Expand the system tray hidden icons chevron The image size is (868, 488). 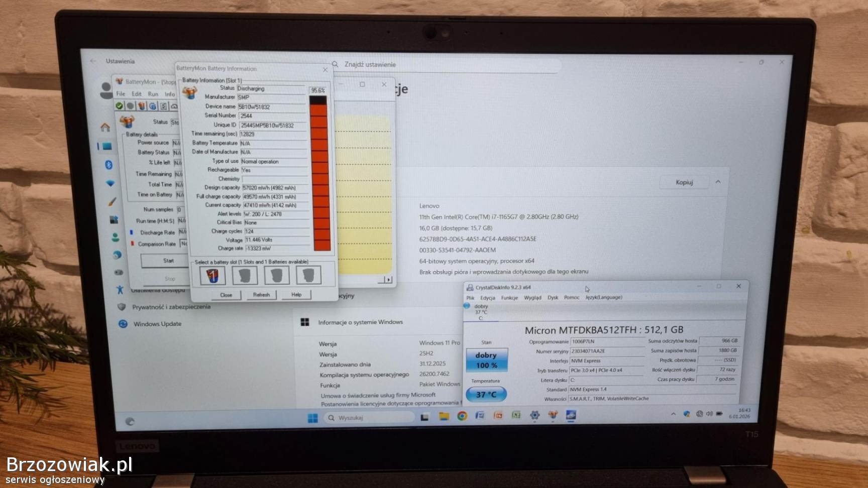(x=673, y=414)
